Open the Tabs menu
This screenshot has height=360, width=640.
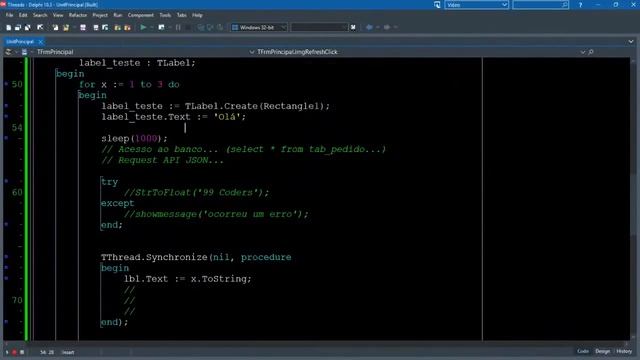click(x=182, y=15)
